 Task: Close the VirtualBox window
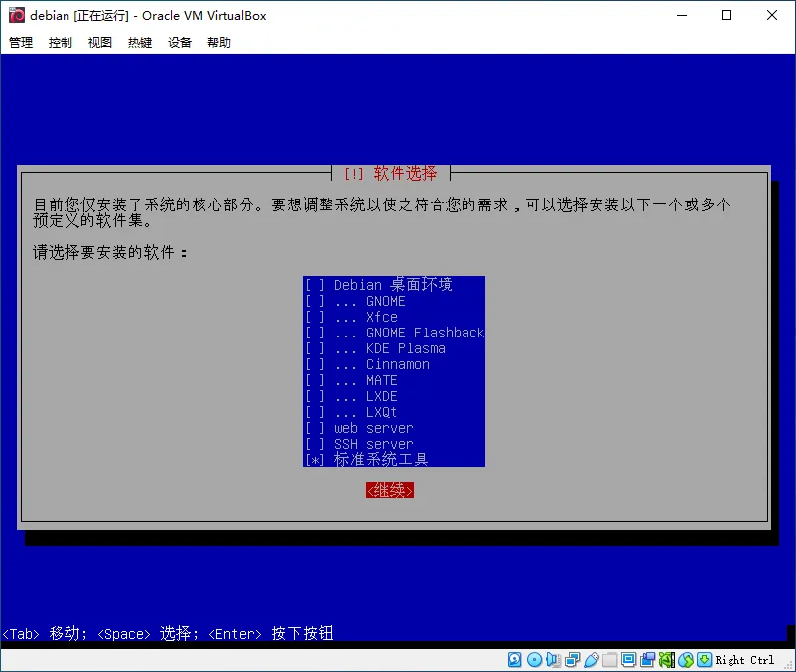[771, 15]
